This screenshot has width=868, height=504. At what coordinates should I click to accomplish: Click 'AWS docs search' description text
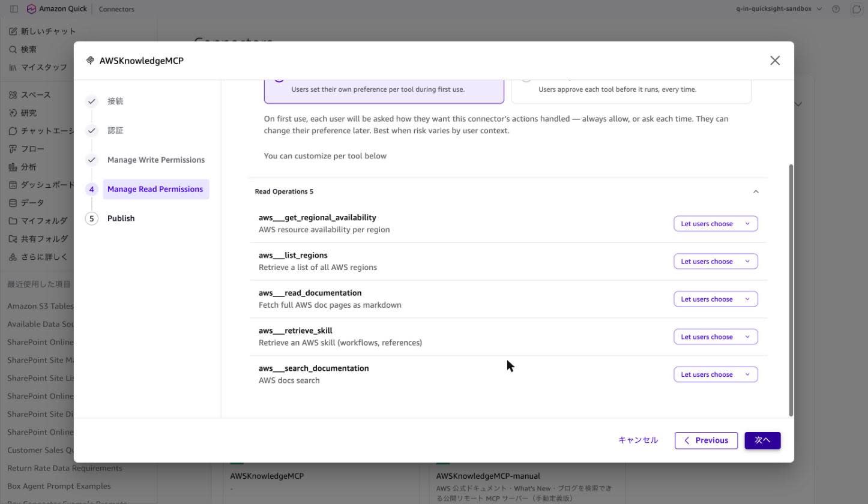(289, 380)
